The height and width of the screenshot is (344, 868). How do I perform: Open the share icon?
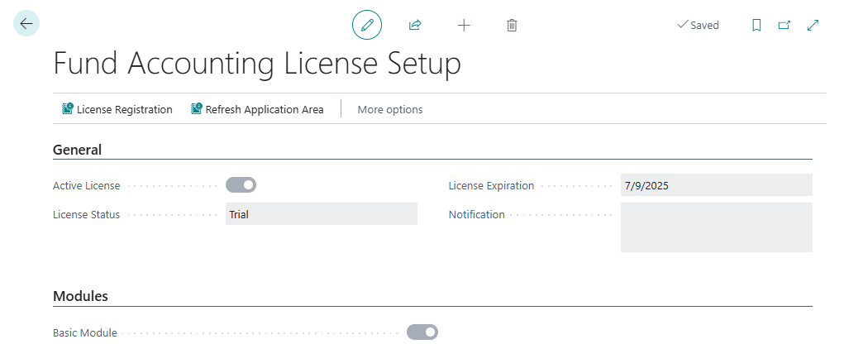click(x=415, y=25)
